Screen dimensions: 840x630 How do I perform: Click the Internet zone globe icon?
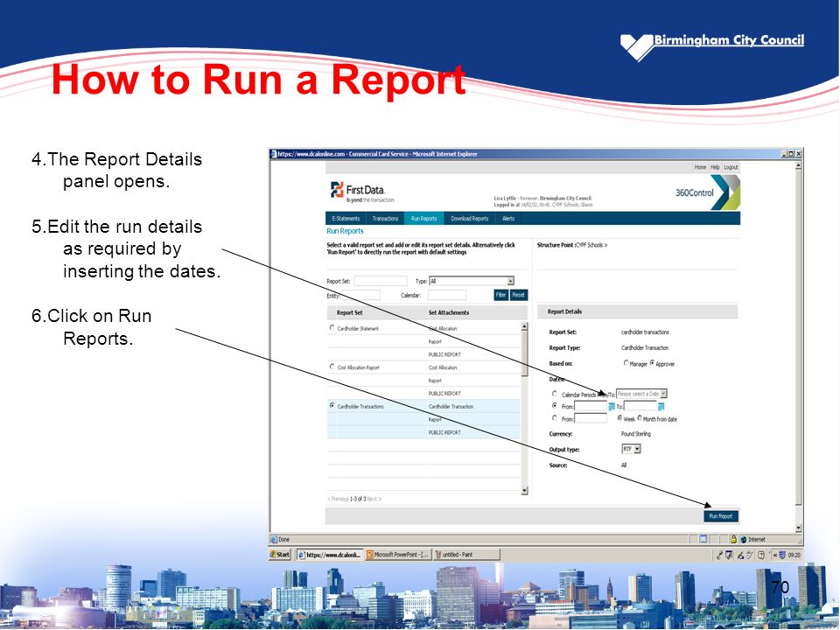744,540
